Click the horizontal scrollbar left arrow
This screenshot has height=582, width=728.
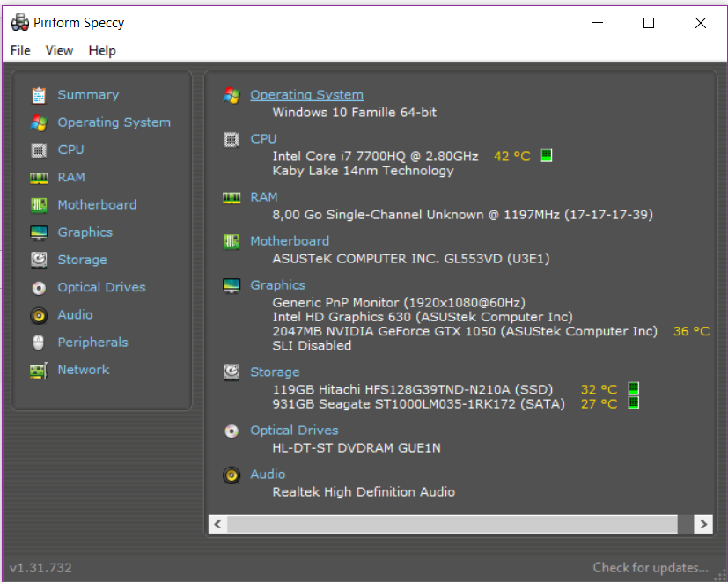click(x=217, y=524)
